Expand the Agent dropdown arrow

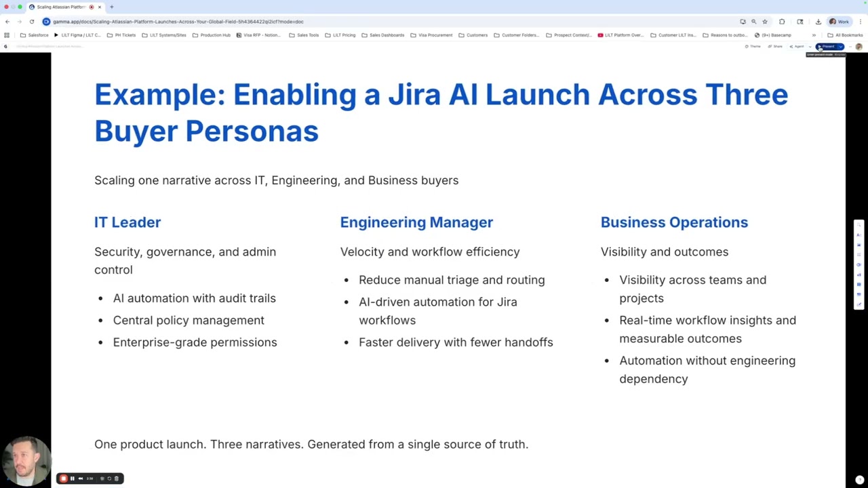[810, 47]
